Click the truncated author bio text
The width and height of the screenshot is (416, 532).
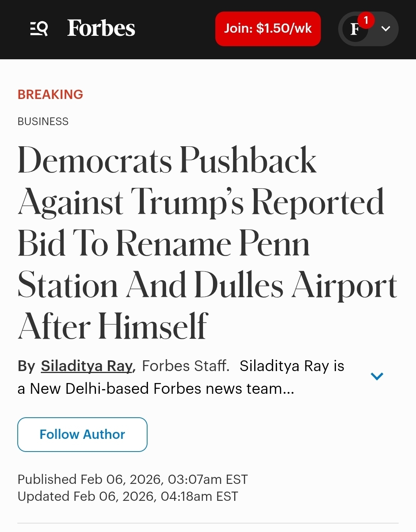click(x=154, y=389)
